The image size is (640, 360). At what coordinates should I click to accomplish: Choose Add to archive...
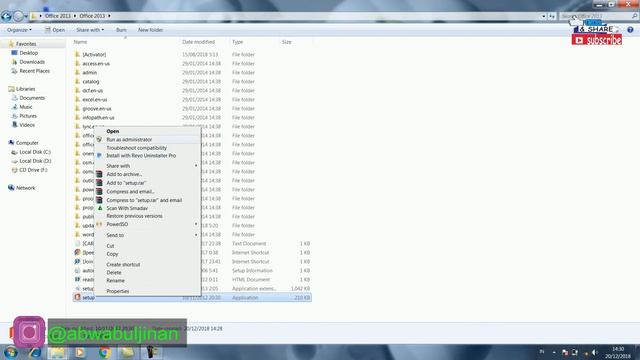tap(124, 174)
